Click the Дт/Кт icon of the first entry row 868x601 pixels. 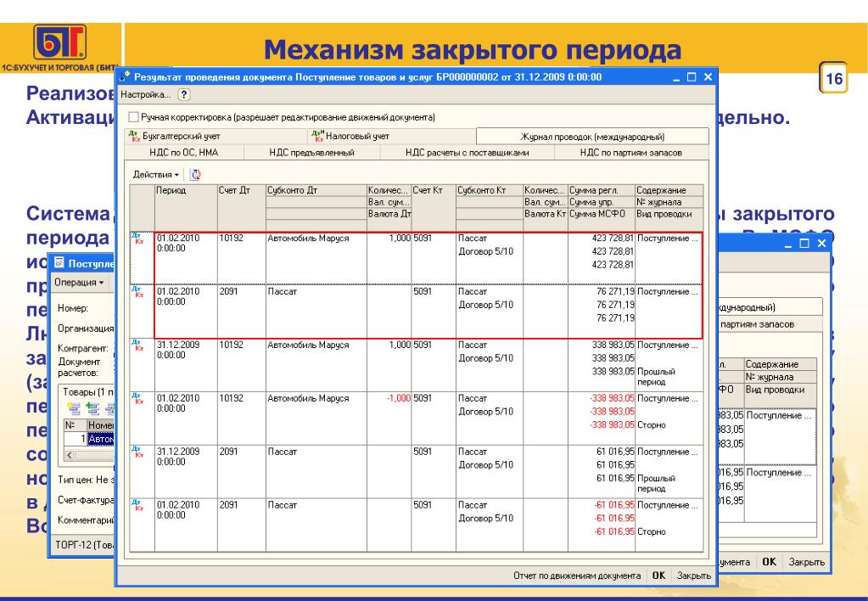(x=135, y=239)
